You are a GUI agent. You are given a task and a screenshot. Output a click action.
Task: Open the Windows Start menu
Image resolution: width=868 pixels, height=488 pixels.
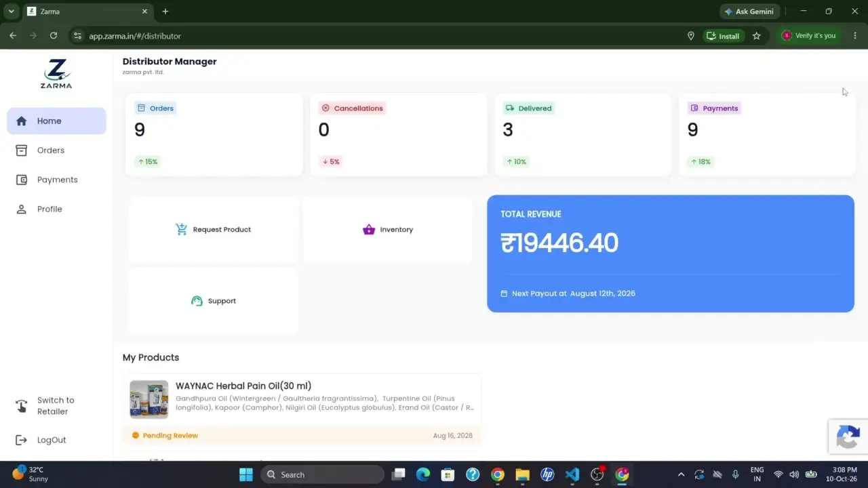[x=246, y=474]
